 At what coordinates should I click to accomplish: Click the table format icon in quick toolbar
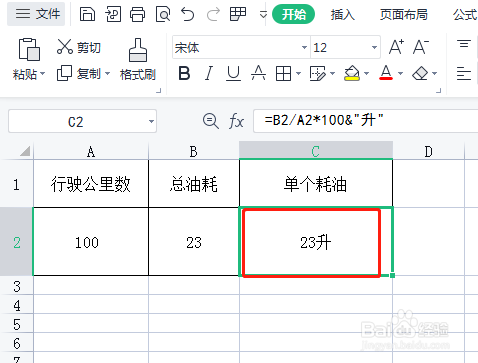(238, 14)
